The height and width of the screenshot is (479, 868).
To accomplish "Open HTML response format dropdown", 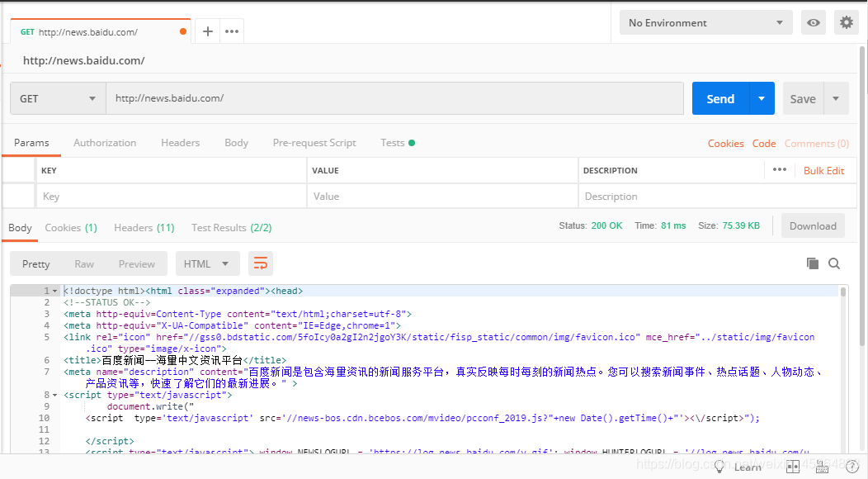I will click(208, 264).
